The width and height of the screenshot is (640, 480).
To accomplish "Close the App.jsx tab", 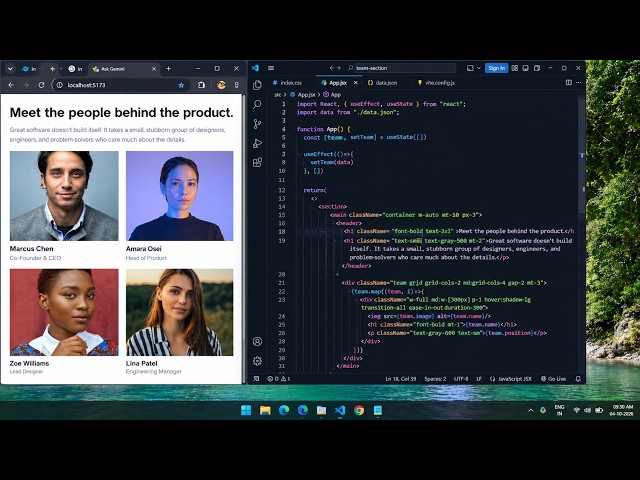I will click(x=356, y=82).
